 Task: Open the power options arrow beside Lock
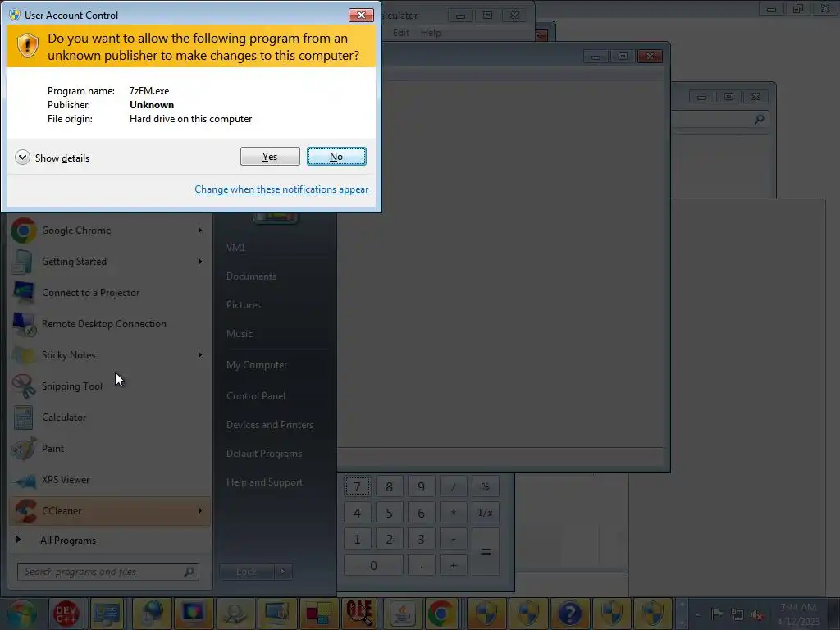coord(283,572)
